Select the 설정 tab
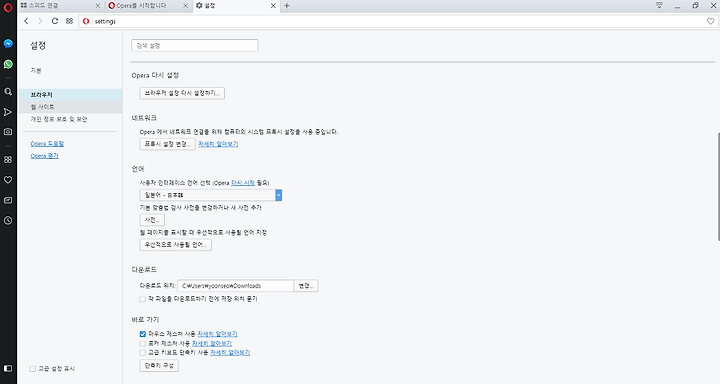Viewport: 720px width, 384px height. 236,6
